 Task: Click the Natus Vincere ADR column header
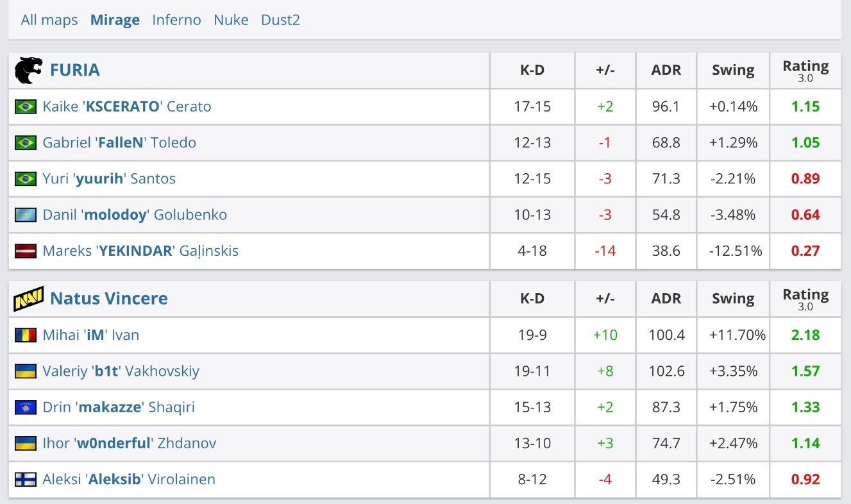click(x=666, y=298)
